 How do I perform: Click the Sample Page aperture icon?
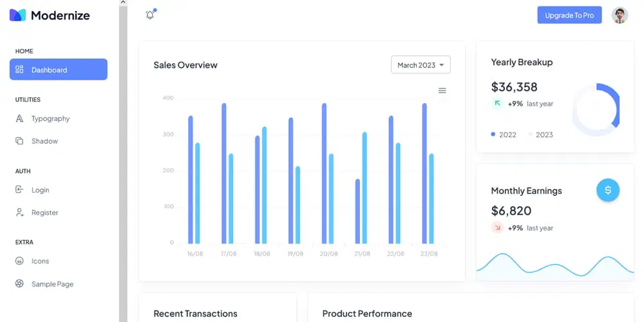[19, 284]
